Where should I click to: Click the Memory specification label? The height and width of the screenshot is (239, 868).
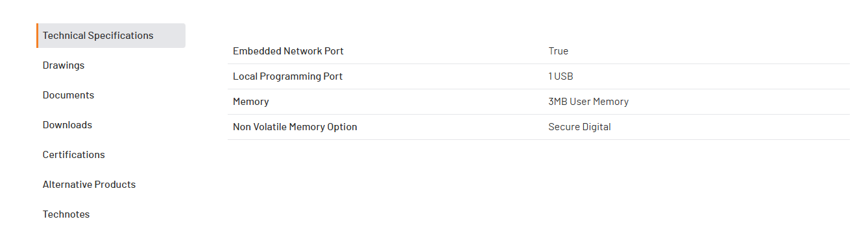tap(250, 102)
